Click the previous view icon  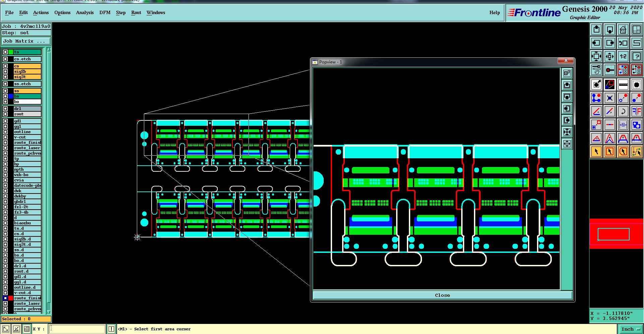623,43
